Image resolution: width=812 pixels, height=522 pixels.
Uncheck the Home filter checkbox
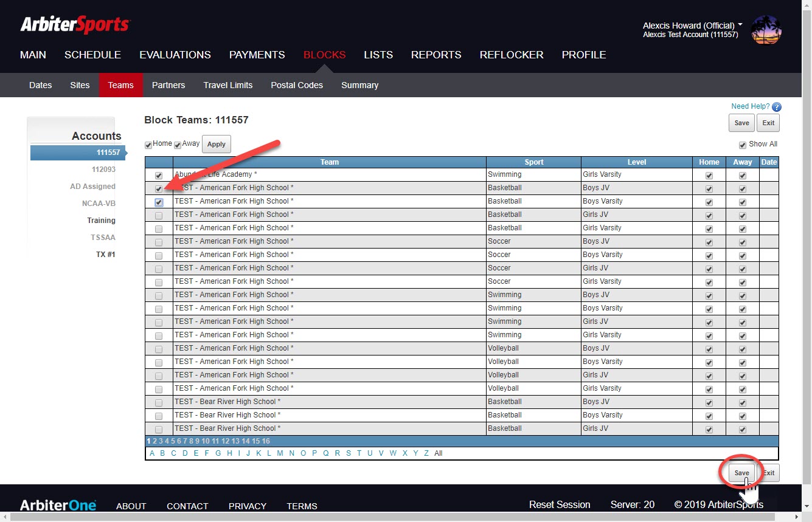click(x=148, y=145)
